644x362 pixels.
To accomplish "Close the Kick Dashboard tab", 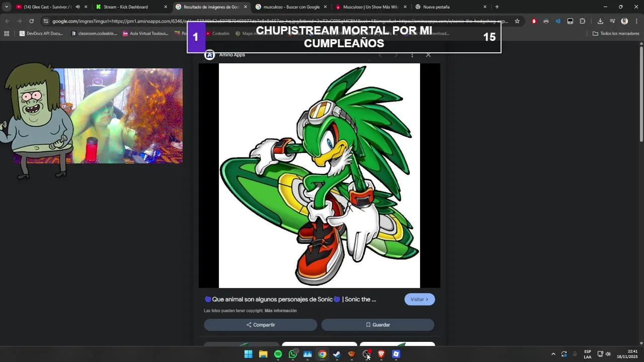I will tap(166, 7).
